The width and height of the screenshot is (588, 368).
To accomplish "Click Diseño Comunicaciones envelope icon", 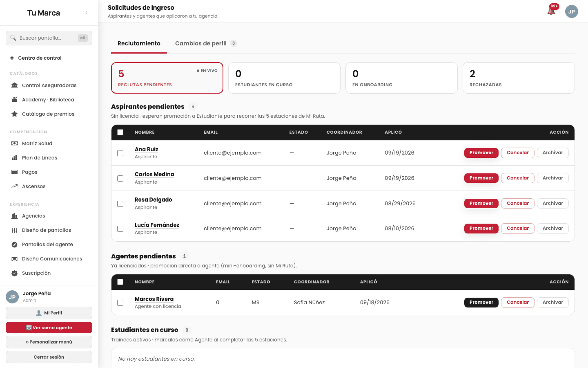I will pos(14,259).
